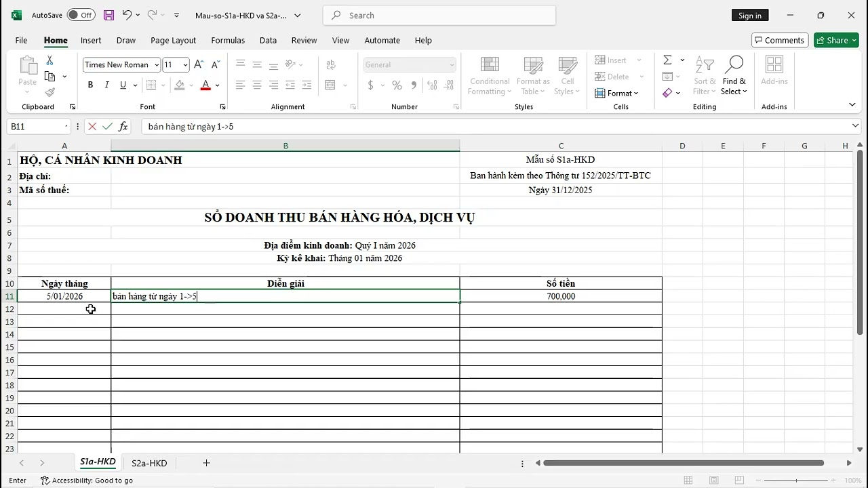
Task: Click the Align Right icon
Action: (x=273, y=85)
